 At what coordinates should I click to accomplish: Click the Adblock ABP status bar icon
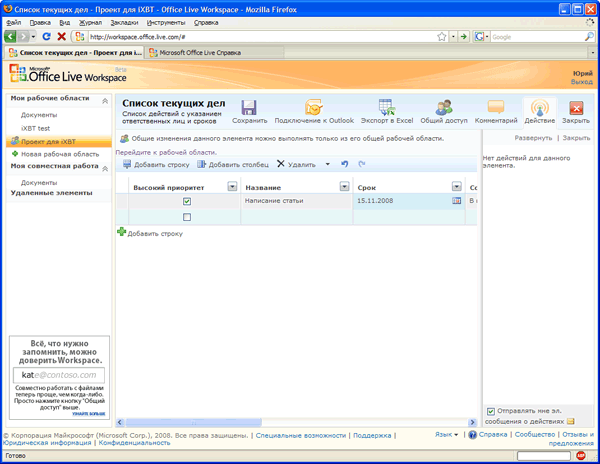[x=580, y=456]
